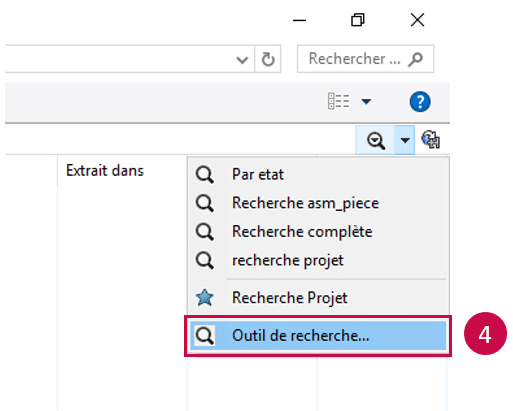This screenshot has width=513, height=411.
Task: Restore down the window
Action: (358, 20)
